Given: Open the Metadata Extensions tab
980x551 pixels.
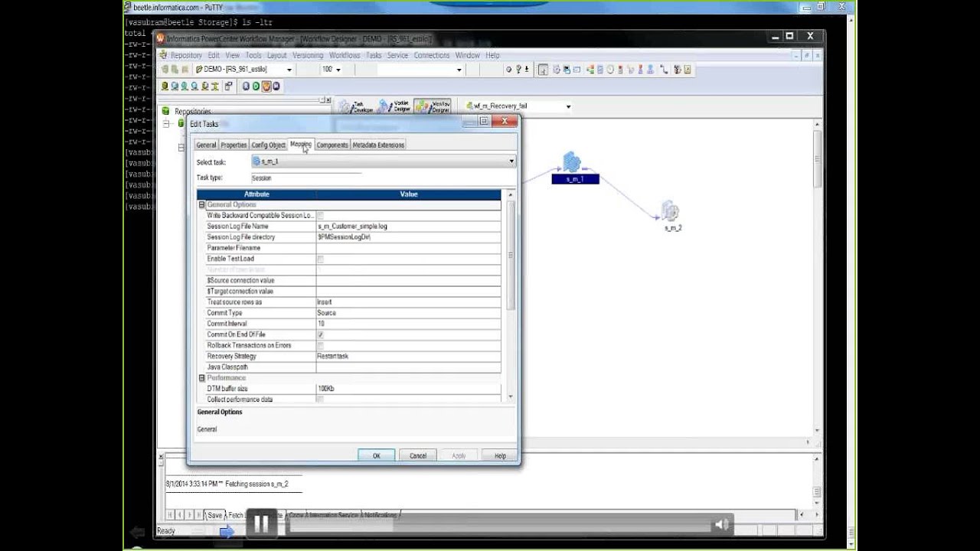Looking at the screenshot, I should (x=378, y=145).
